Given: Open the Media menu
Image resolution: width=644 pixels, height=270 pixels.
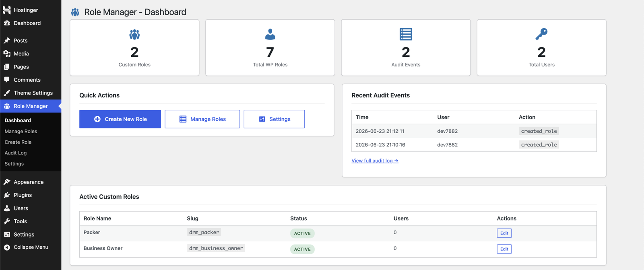Looking at the screenshot, I should (31, 54).
